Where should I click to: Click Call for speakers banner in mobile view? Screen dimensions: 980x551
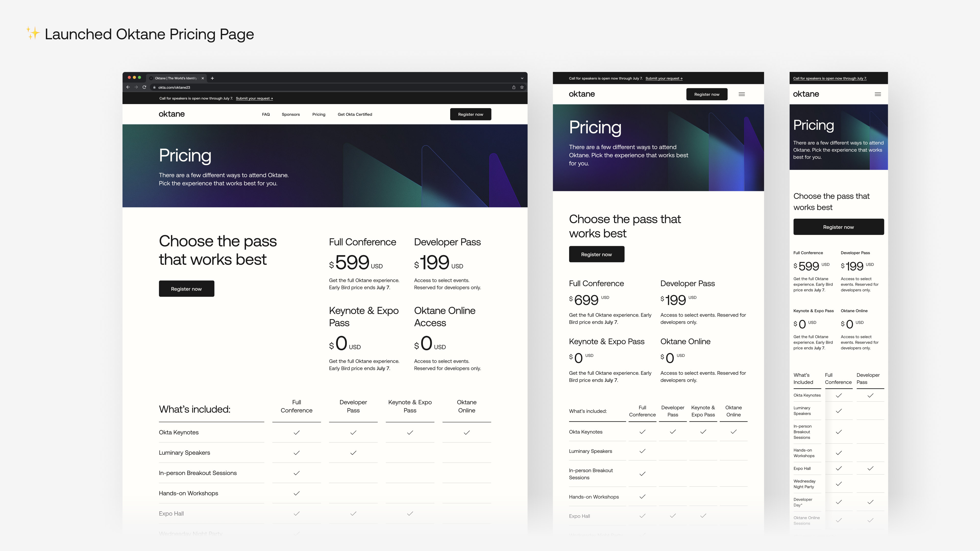[x=830, y=78]
